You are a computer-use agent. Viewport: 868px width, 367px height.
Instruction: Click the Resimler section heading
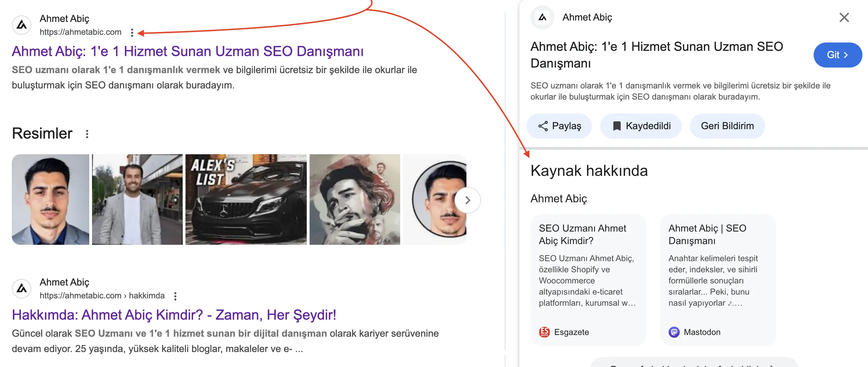click(x=42, y=133)
